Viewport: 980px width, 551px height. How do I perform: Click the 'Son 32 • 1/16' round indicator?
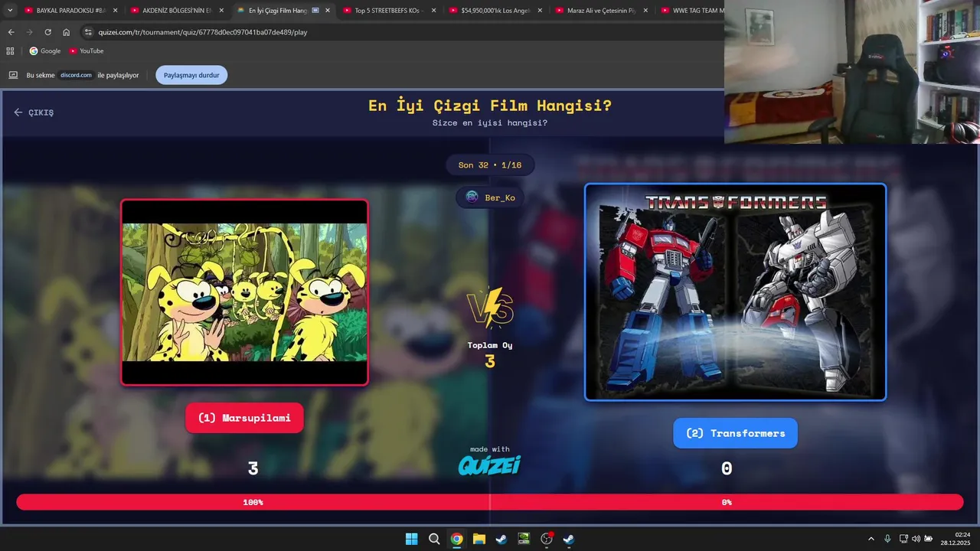(490, 165)
